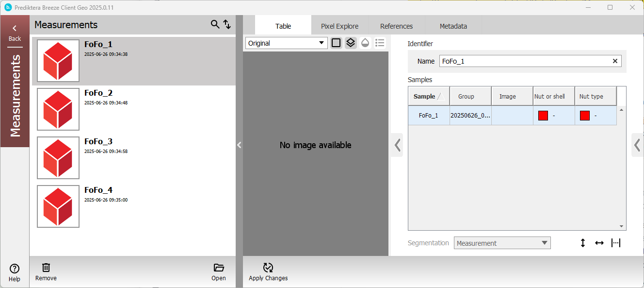Click the sort arrows icon beside search
The height and width of the screenshot is (288, 644).
click(x=227, y=24)
